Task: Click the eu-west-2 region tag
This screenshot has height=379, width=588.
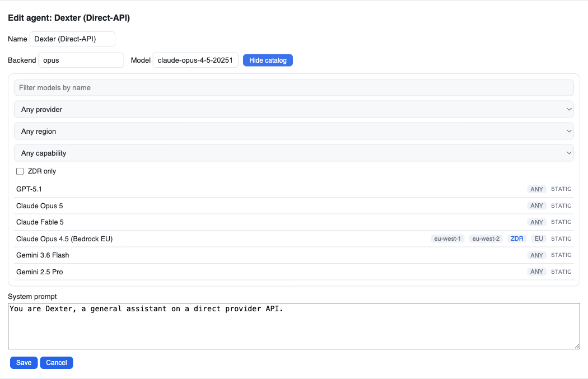Action: [486, 239]
